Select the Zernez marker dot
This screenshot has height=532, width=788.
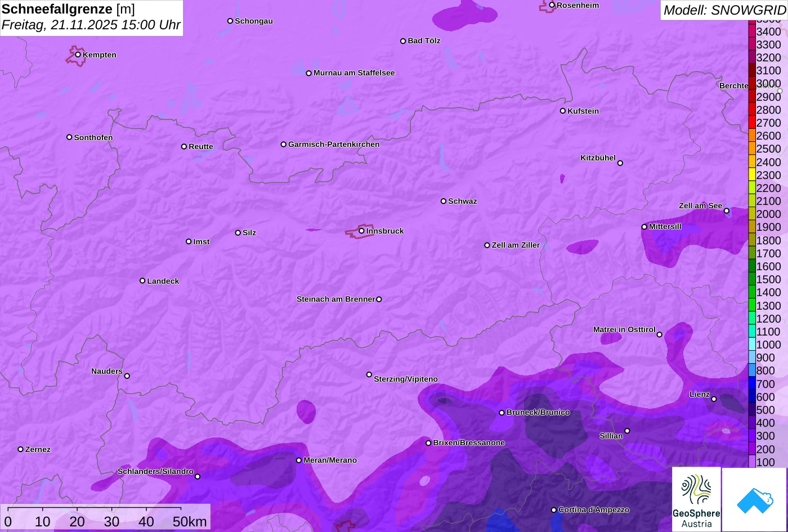[21, 449]
